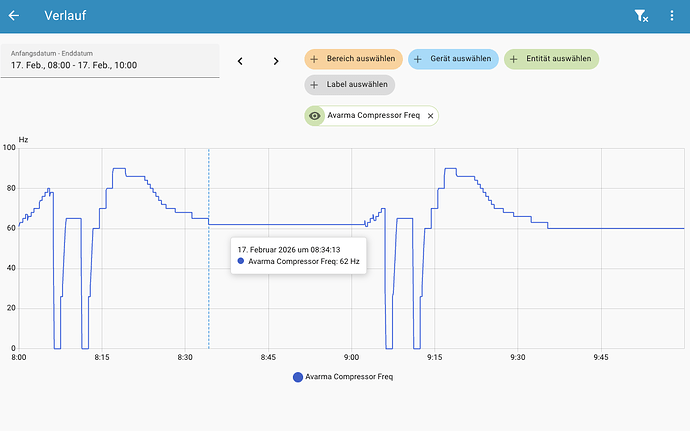This screenshot has height=431, width=690.
Task: Go to the next time range
Action: click(276, 61)
